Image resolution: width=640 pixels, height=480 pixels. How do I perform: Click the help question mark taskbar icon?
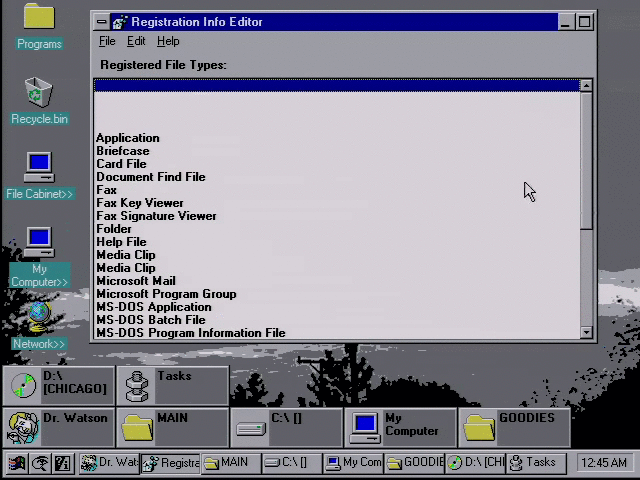click(62, 463)
